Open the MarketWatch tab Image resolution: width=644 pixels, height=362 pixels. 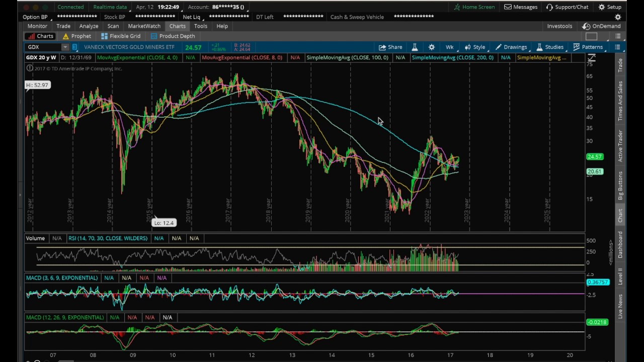[x=144, y=26]
